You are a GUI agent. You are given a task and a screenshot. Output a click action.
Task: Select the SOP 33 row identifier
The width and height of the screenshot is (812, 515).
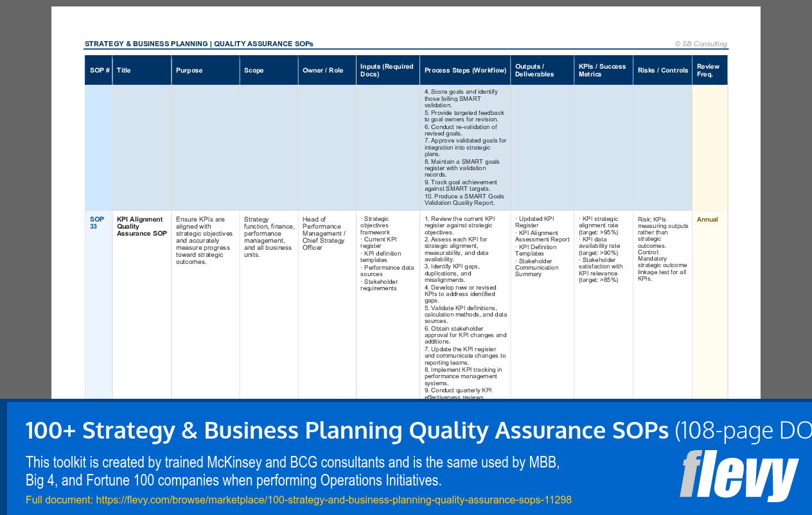(96, 222)
